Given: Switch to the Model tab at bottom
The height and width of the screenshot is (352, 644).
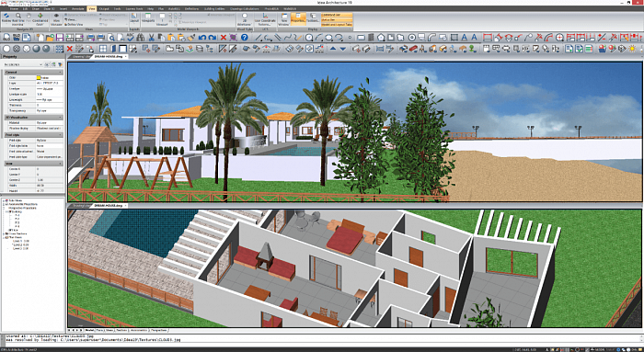Looking at the screenshot, I should tap(89, 330).
